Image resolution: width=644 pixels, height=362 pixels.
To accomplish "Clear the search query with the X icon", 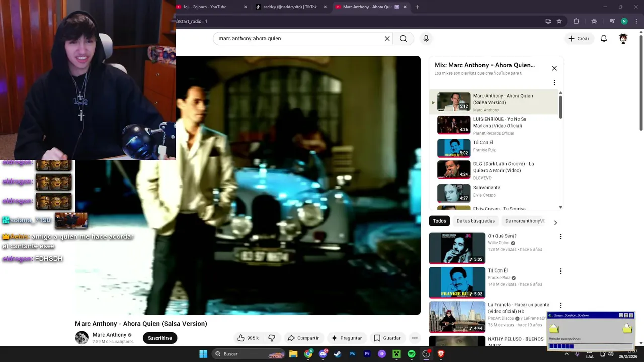I will (387, 38).
